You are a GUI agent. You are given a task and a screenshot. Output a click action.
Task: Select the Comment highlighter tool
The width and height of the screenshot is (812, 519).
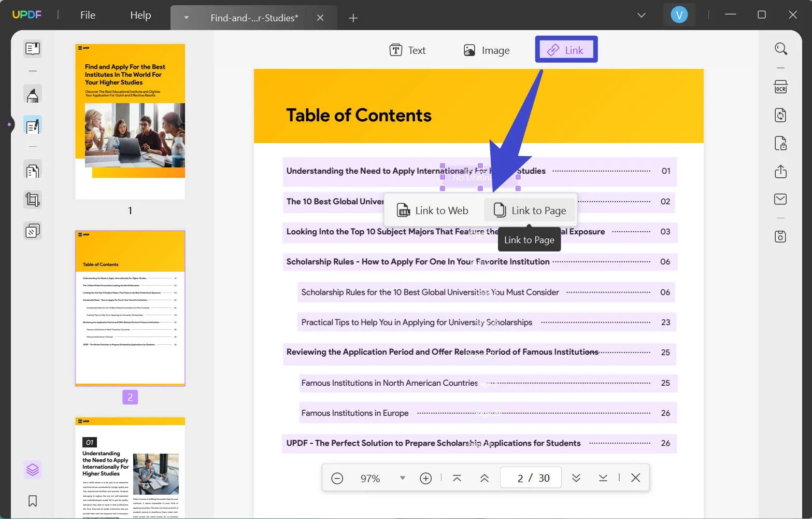pyautogui.click(x=33, y=95)
